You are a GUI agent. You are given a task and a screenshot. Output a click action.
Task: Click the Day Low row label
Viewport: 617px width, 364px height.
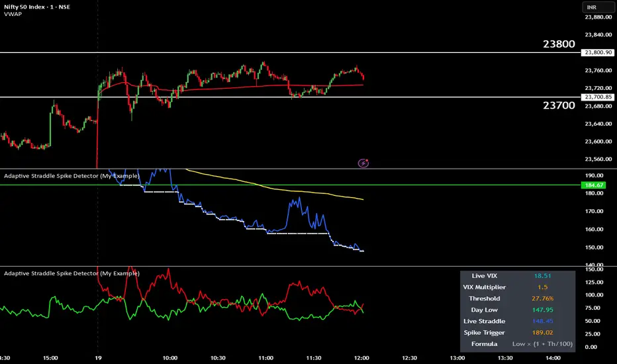[x=485, y=310]
